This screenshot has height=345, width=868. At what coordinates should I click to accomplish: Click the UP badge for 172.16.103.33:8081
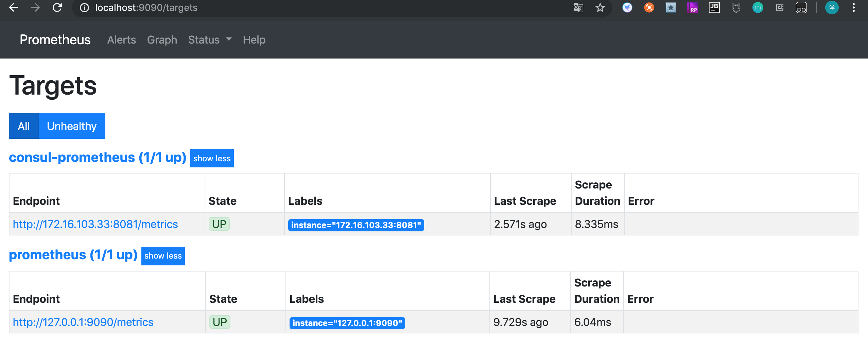[219, 224]
